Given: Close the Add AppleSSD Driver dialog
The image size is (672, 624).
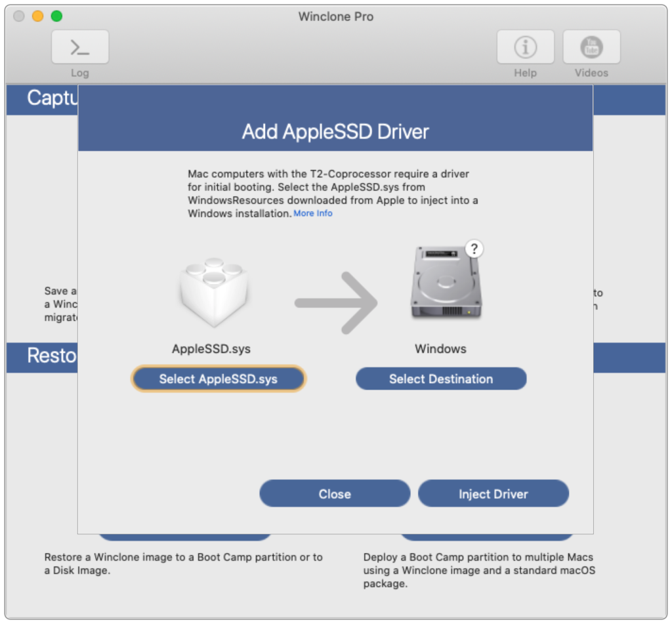Looking at the screenshot, I should [x=335, y=493].
